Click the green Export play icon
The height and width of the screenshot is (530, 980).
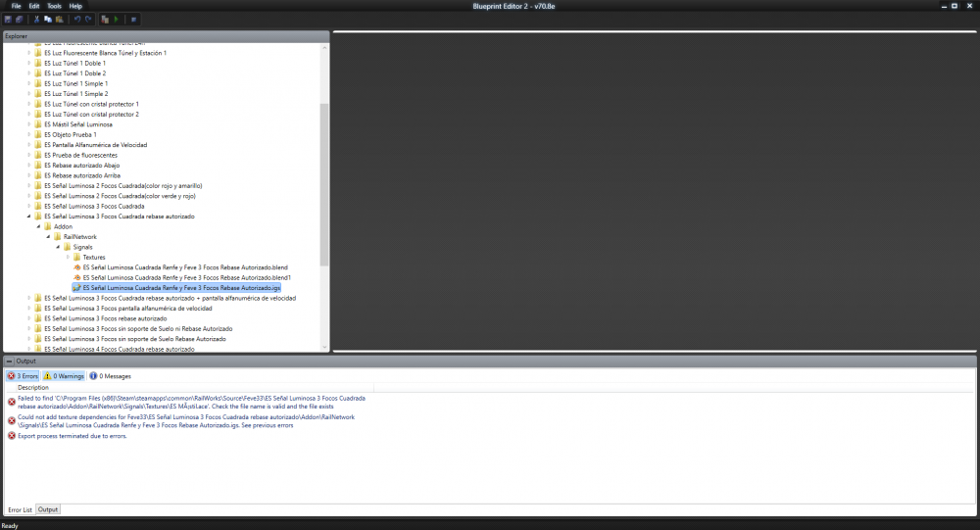tap(117, 20)
